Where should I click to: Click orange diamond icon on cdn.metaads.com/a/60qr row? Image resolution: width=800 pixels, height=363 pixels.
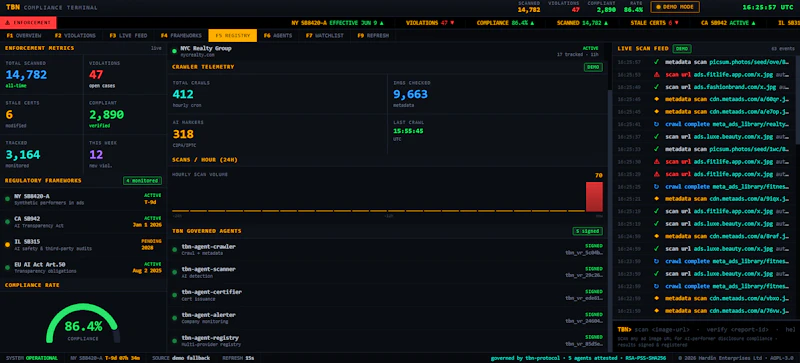pyautogui.click(x=656, y=99)
